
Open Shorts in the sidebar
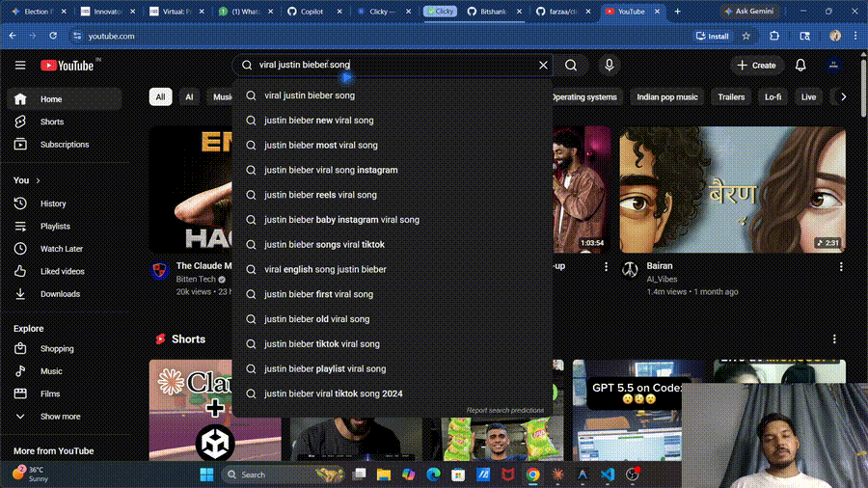point(64,122)
